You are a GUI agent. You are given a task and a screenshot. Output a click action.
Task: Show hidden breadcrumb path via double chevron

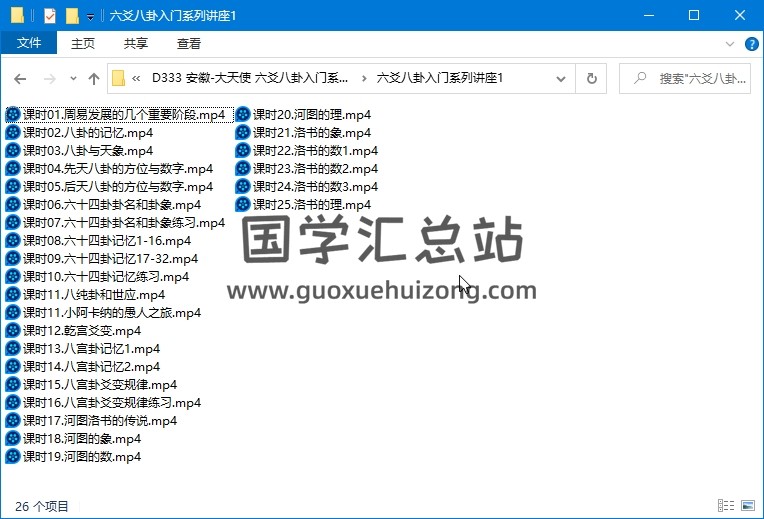[136, 78]
